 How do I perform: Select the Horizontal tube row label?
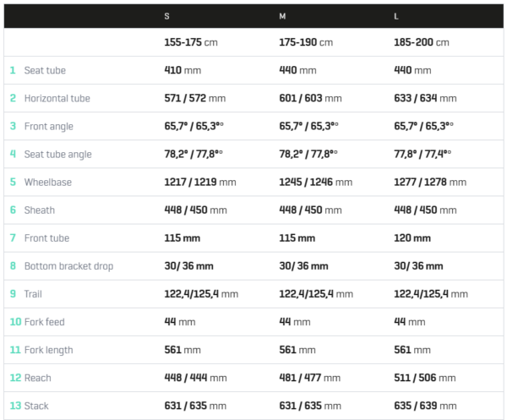pyautogui.click(x=57, y=98)
